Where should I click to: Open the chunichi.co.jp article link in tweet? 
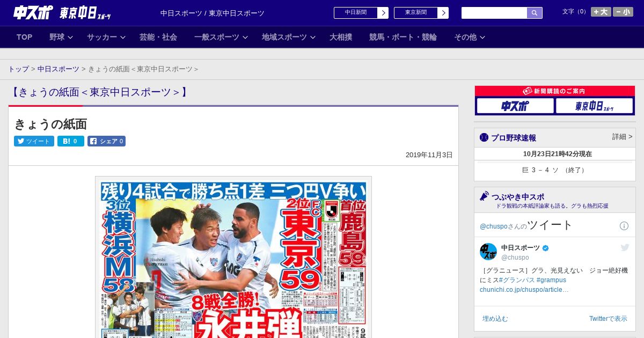[x=524, y=290]
